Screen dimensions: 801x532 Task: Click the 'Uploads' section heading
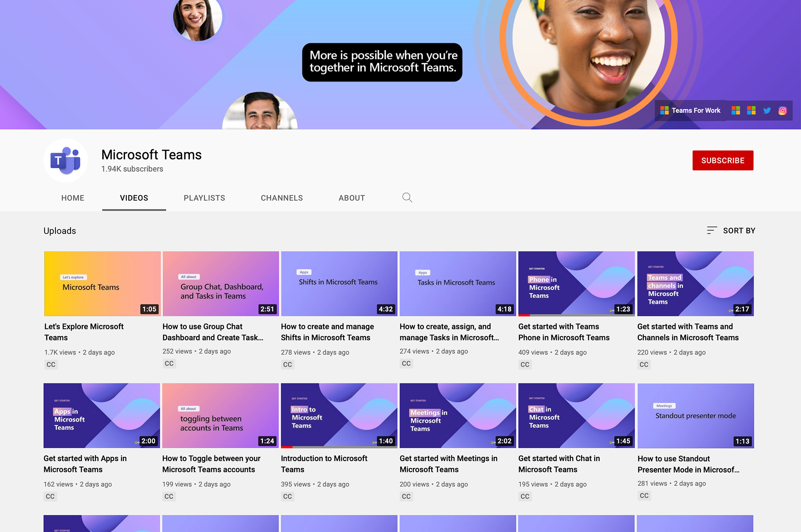(60, 231)
